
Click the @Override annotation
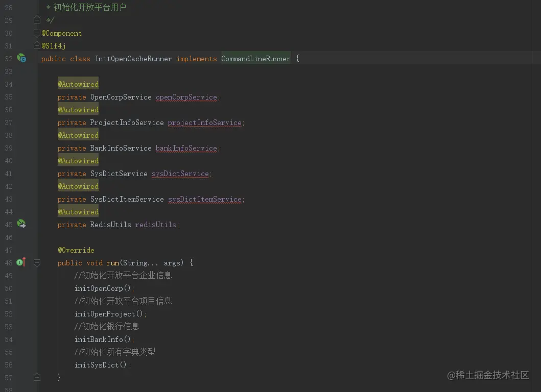pos(76,250)
